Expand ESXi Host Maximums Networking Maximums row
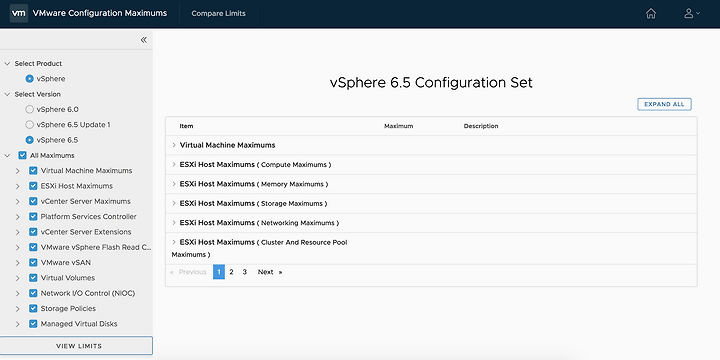720x360 pixels. click(431, 223)
